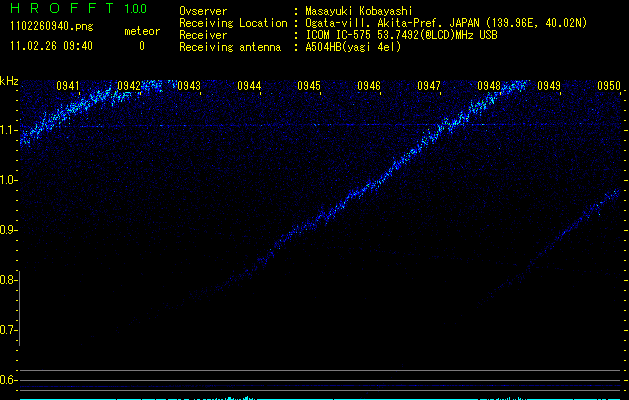629x400 pixels.
Task: Click the meteor count label
Action: click(x=142, y=31)
